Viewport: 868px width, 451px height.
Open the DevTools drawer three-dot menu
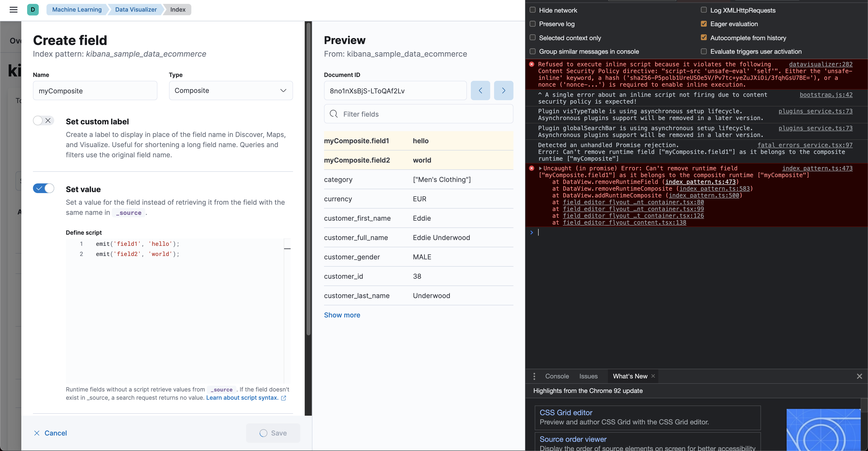pyautogui.click(x=534, y=376)
